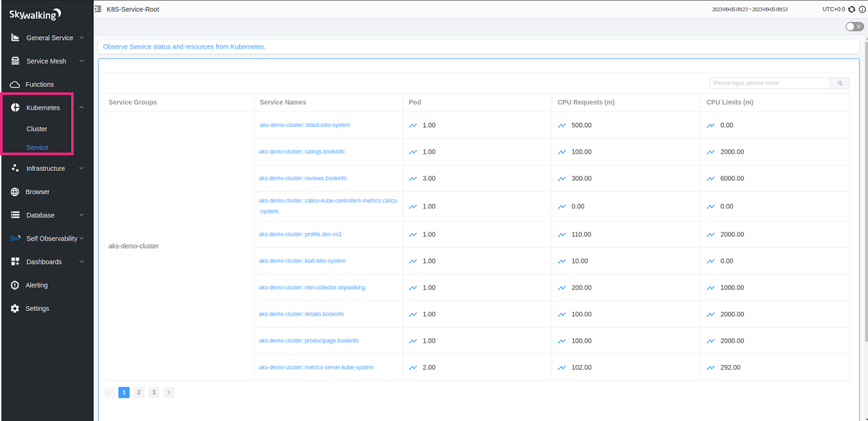The width and height of the screenshot is (868, 421).
Task: Click the search magnifier icon button
Action: point(840,83)
